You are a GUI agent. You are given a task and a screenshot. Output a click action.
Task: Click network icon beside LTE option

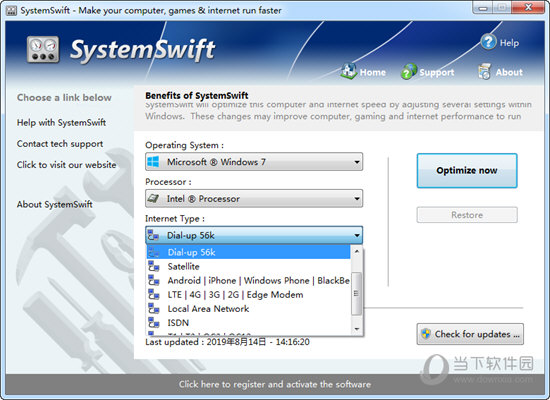154,294
